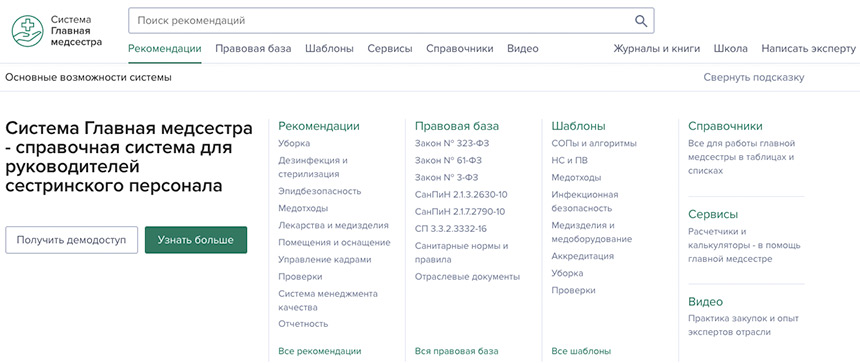Open the Рекомендации column heading

(x=319, y=126)
